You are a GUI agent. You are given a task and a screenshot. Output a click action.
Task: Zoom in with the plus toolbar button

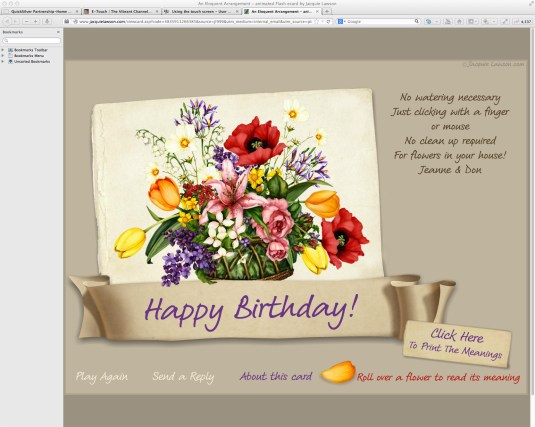point(35,21)
